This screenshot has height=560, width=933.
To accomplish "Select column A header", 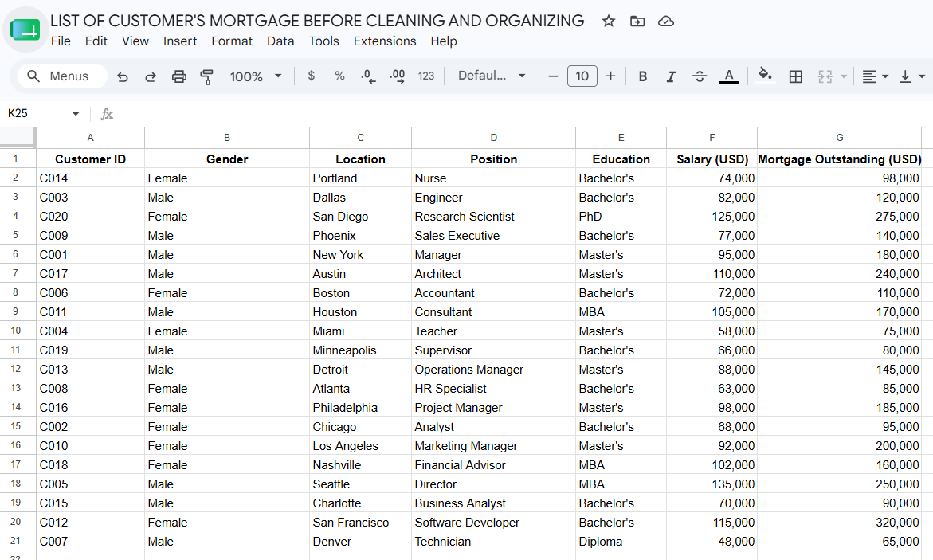I will point(91,138).
